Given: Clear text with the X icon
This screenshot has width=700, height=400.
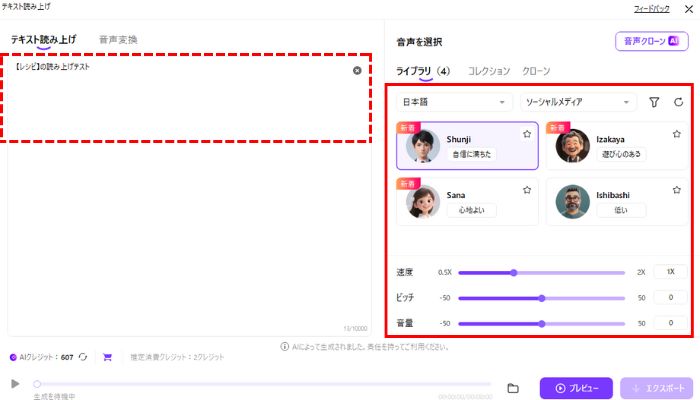Looking at the screenshot, I should coord(357,71).
